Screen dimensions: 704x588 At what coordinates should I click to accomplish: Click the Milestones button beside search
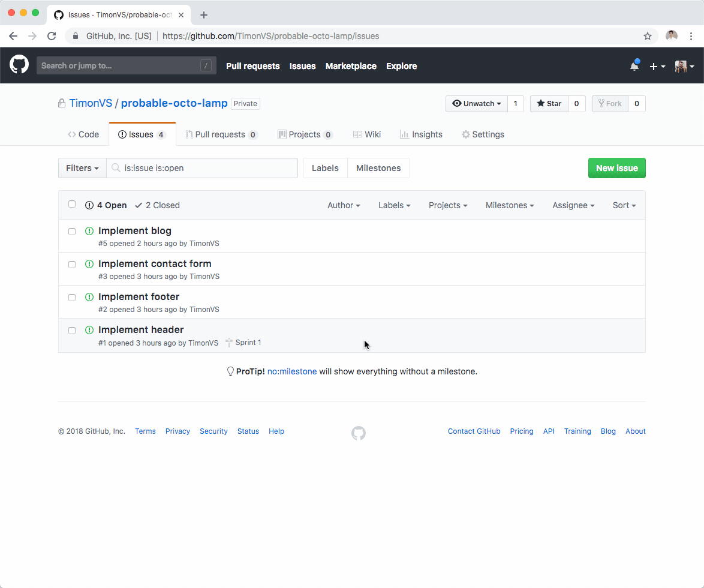pos(378,168)
